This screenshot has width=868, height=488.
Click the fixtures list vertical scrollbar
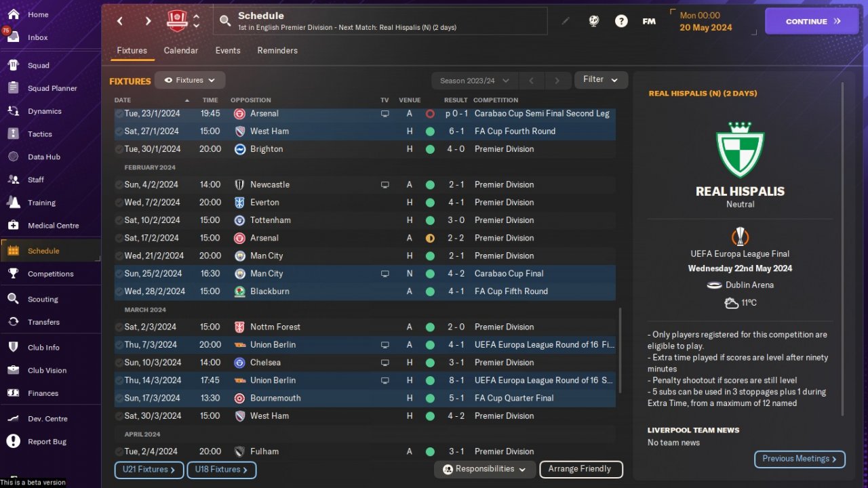[x=619, y=351]
